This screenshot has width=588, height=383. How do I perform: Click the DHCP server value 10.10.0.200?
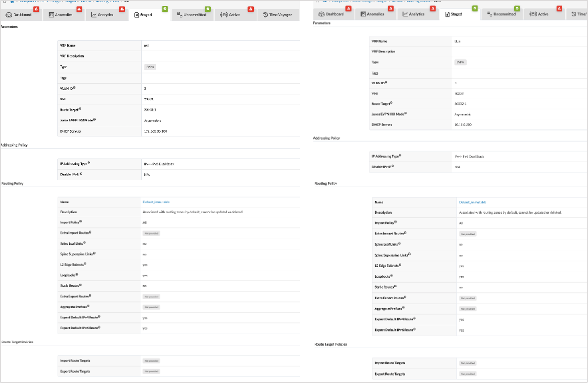463,124
